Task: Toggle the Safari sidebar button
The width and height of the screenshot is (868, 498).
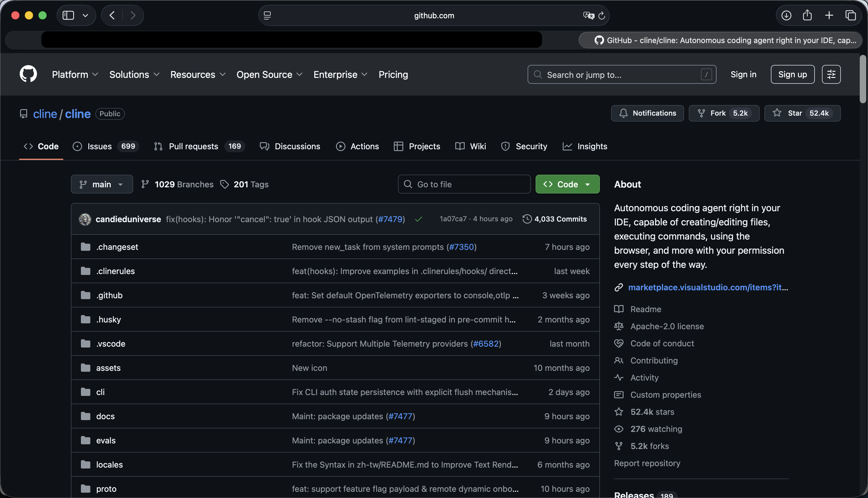Action: pyautogui.click(x=68, y=15)
